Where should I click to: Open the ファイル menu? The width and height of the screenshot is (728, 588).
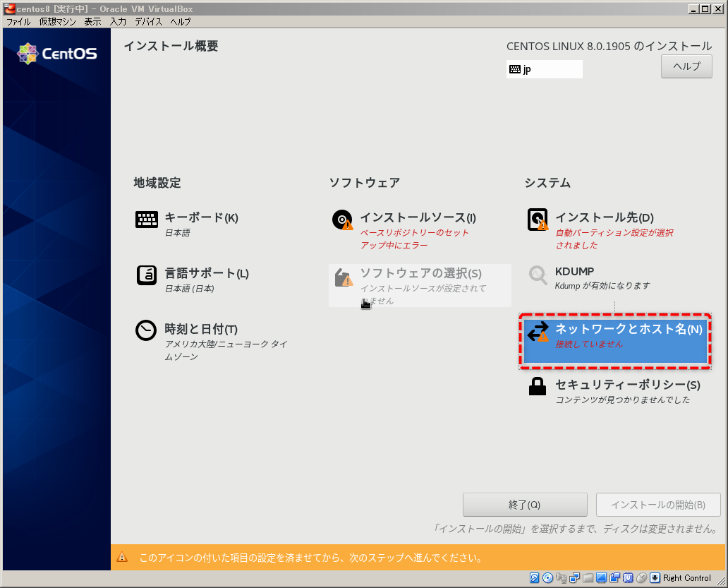click(x=18, y=22)
